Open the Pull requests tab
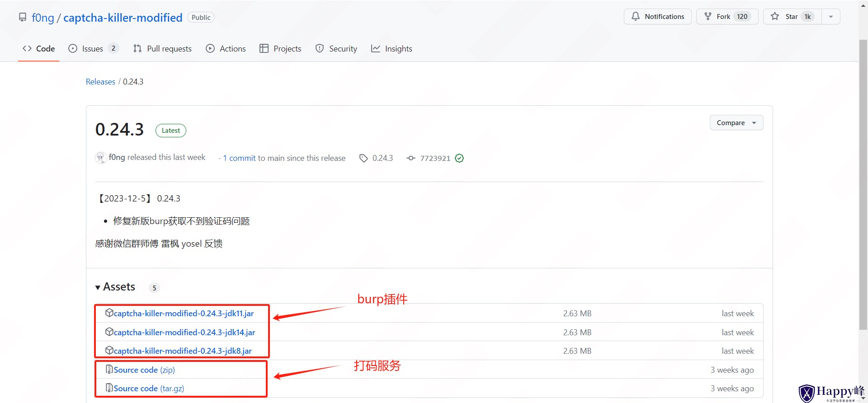Screen dimensions: 868x403 point(163,48)
